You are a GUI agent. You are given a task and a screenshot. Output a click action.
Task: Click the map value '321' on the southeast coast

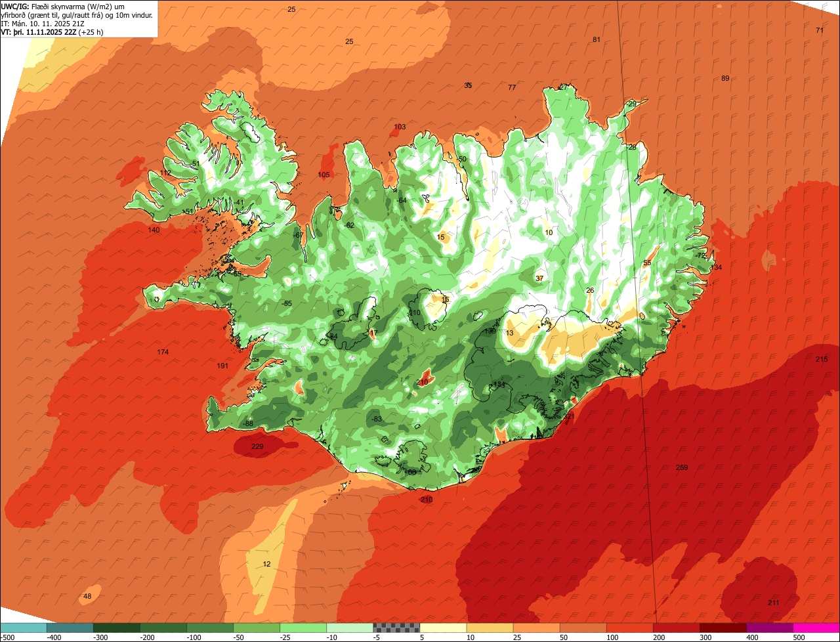(569, 416)
